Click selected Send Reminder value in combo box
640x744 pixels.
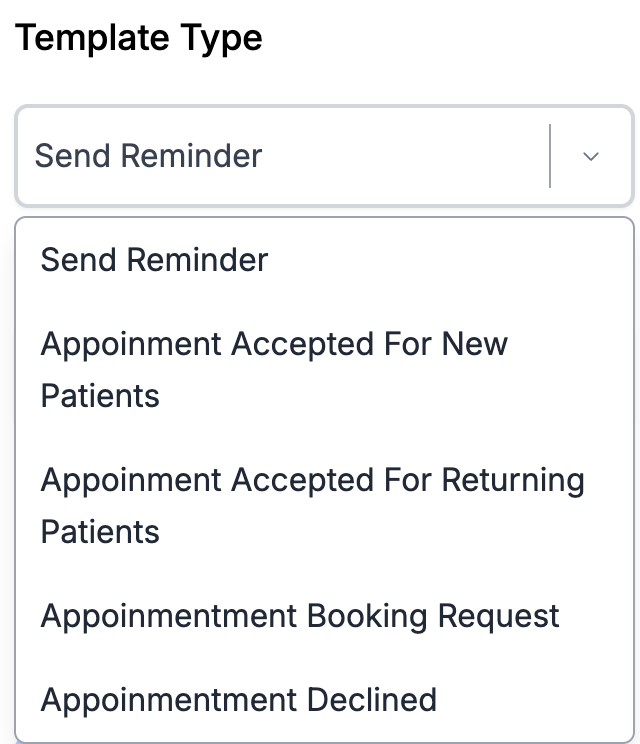coord(149,156)
